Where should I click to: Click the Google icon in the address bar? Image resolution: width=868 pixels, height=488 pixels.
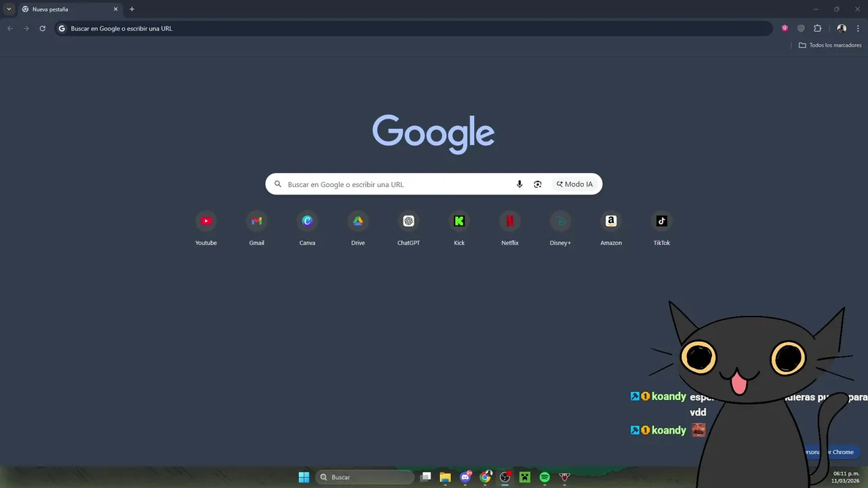tap(62, 28)
